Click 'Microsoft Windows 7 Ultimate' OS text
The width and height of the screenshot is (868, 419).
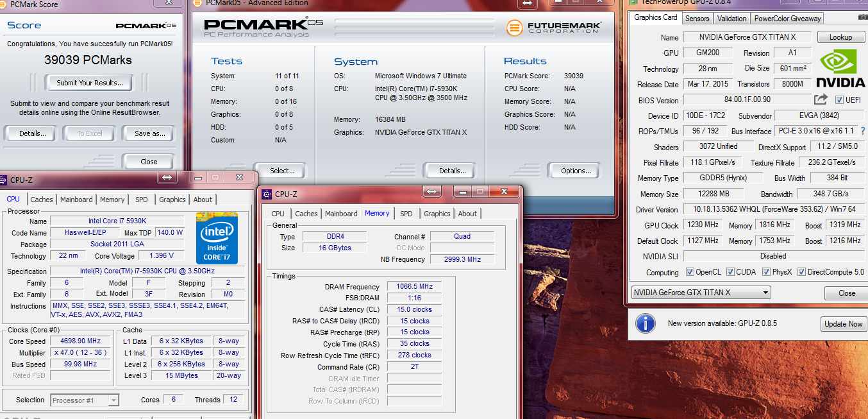421,76
